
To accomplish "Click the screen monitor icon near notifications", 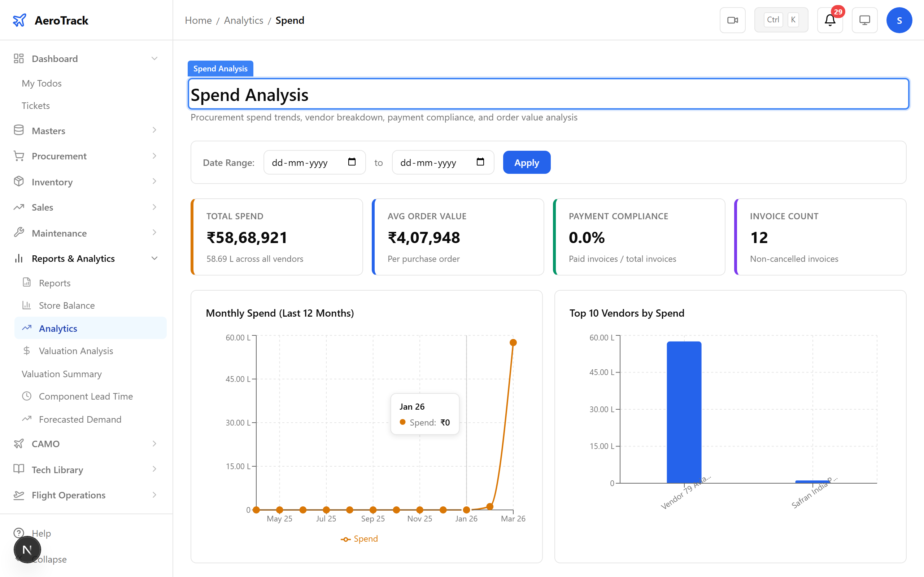I will 864,20.
